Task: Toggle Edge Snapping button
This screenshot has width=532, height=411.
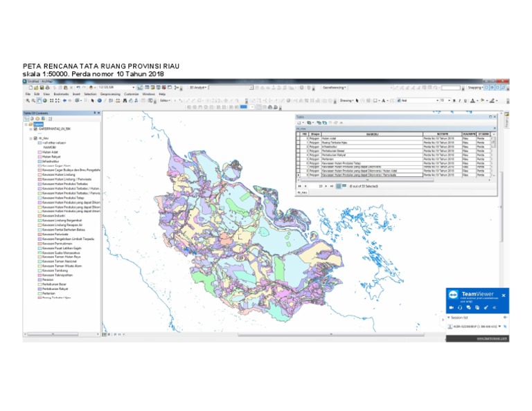Action: coord(503,87)
